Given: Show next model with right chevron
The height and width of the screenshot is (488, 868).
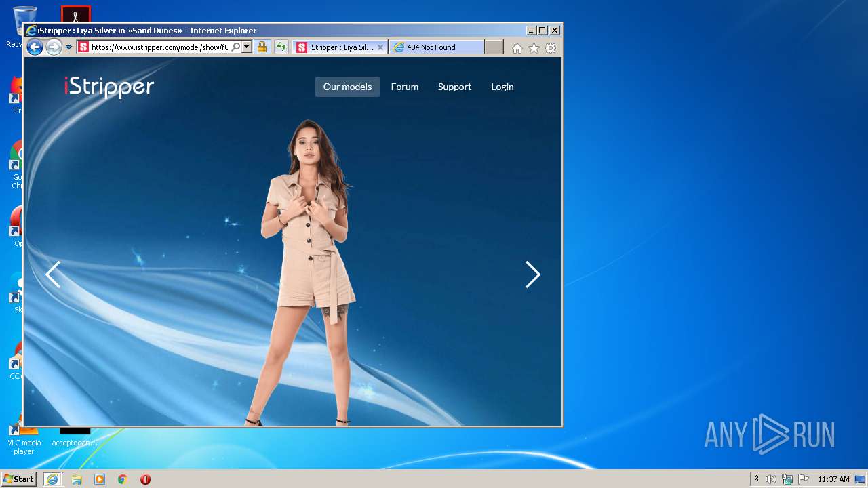Looking at the screenshot, I should [x=533, y=274].
